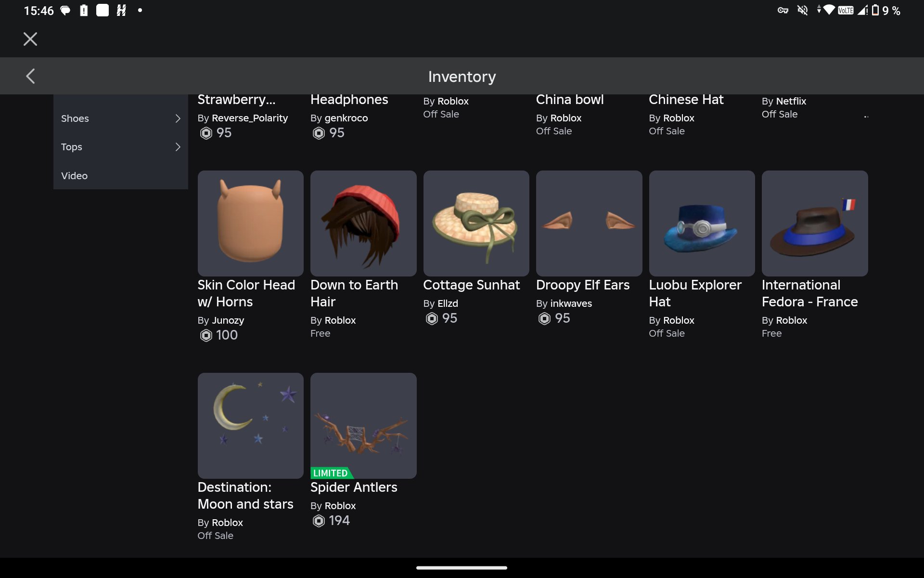Image resolution: width=924 pixels, height=578 pixels.
Task: Tap the chat bubble notification icon
Action: click(x=65, y=10)
